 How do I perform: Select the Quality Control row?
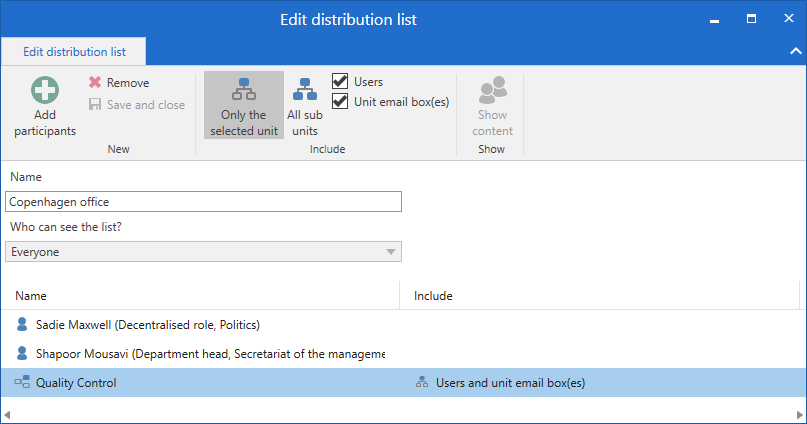pos(404,382)
